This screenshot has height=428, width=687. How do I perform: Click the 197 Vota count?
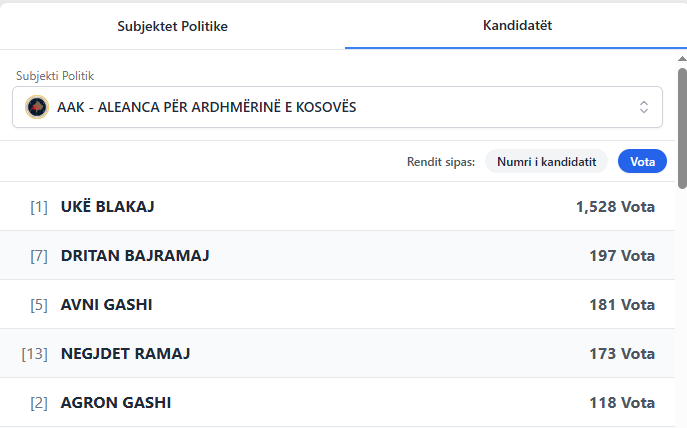[622, 256]
